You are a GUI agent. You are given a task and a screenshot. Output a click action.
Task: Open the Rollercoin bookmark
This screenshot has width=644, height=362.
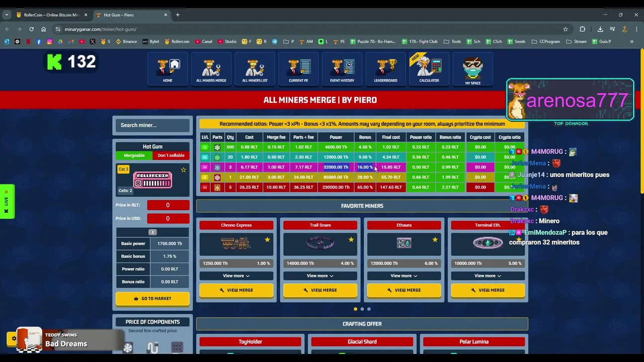coord(177,42)
